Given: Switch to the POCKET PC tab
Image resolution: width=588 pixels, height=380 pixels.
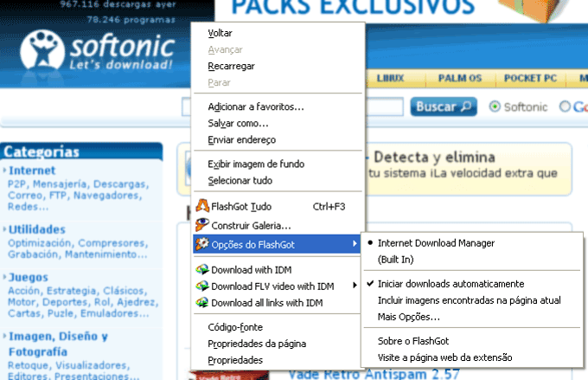Looking at the screenshot, I should pyautogui.click(x=530, y=78).
